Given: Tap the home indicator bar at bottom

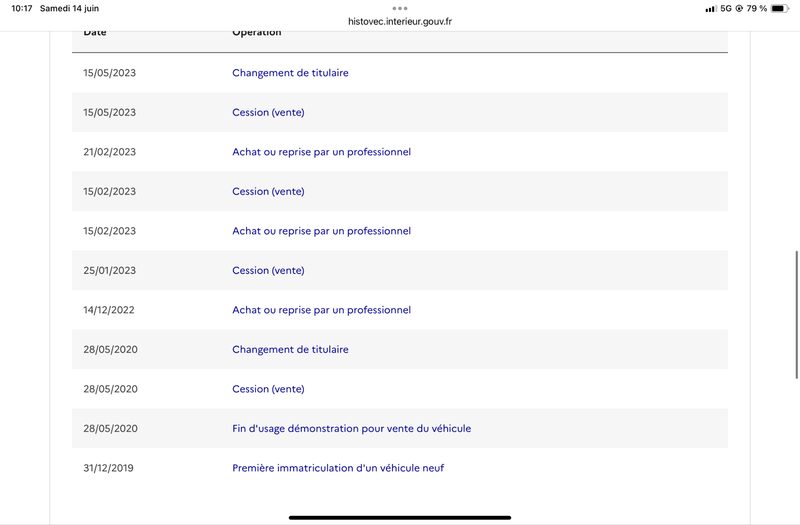Looking at the screenshot, I should click(400, 517).
